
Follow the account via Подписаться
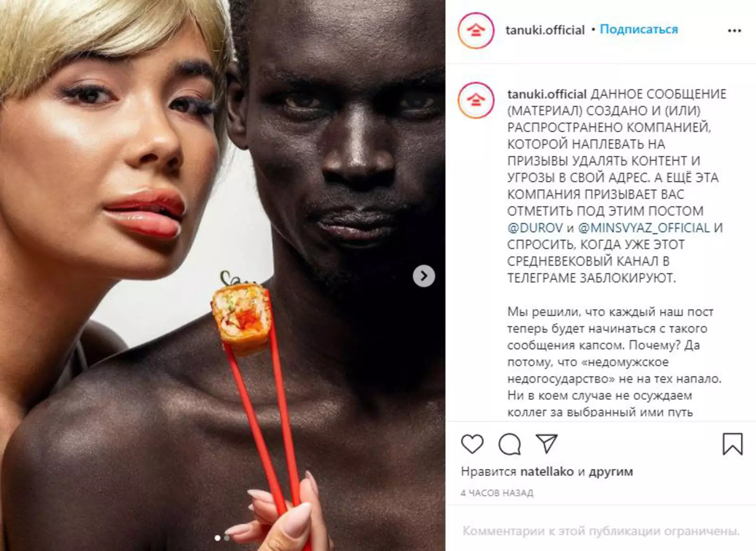639,29
